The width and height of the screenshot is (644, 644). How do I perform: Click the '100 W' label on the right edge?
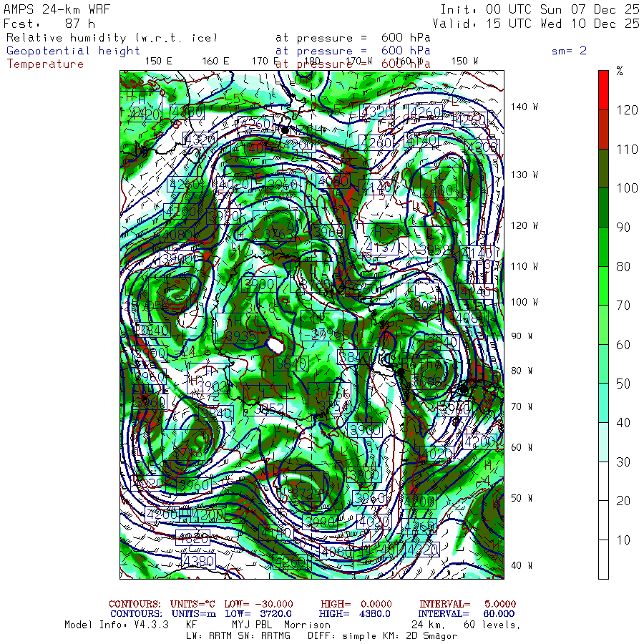click(x=524, y=302)
